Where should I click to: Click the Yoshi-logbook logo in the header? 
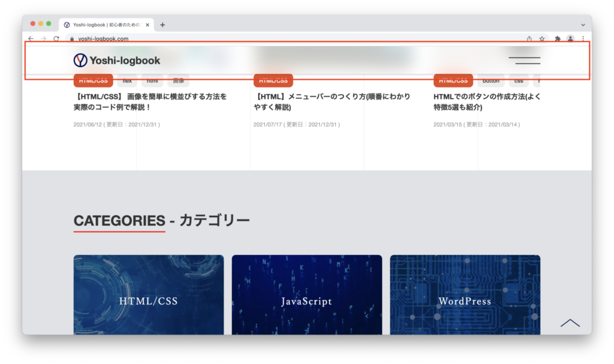(x=117, y=60)
